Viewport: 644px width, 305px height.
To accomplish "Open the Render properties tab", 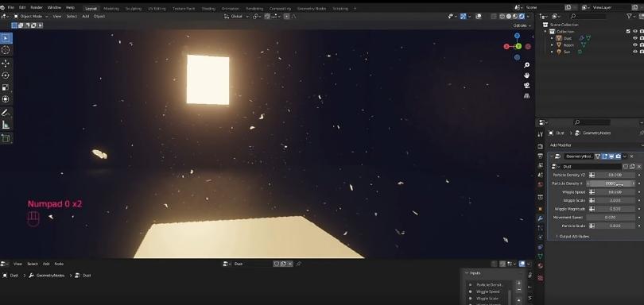I will pyautogui.click(x=541, y=147).
